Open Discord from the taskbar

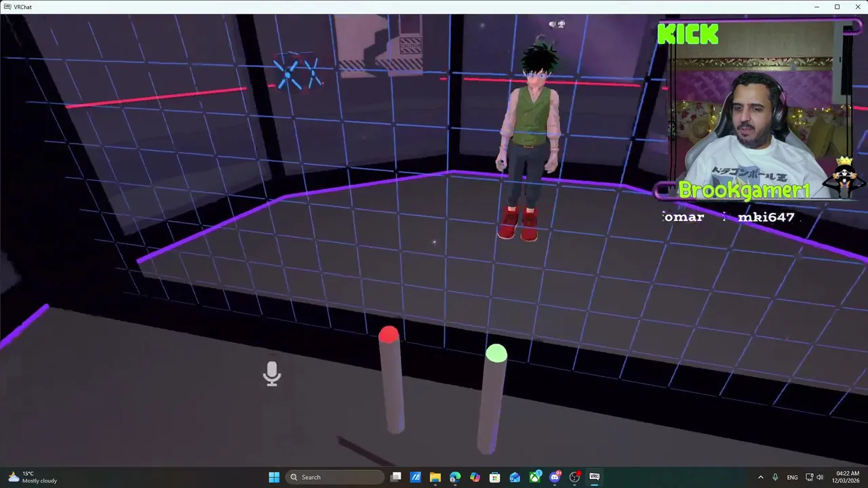[x=555, y=477]
